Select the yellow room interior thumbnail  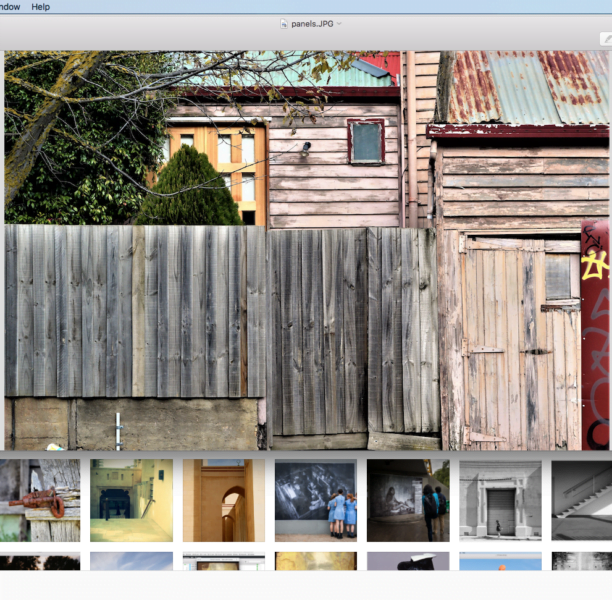coord(131,500)
